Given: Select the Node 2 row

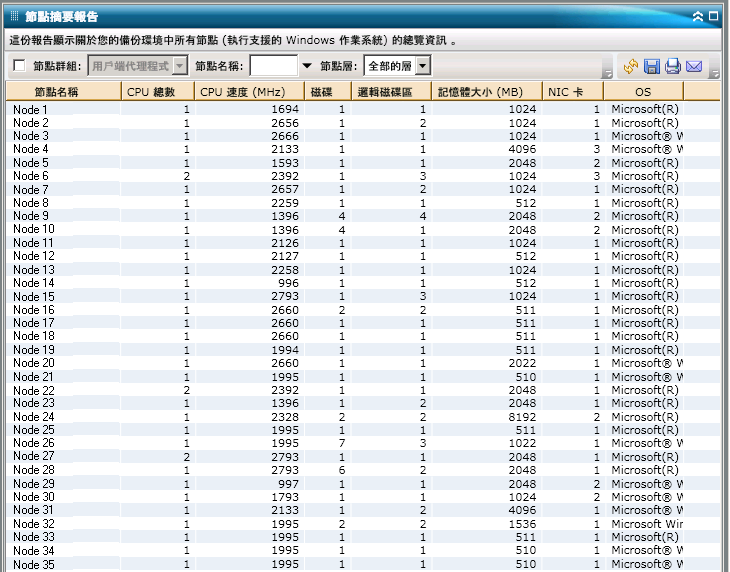Looking at the screenshot, I should 363,123.
